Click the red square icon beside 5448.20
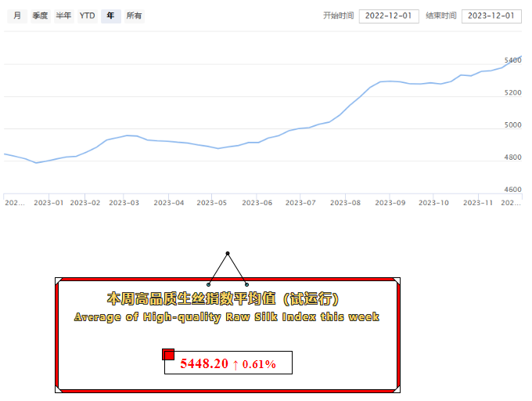 [x=168, y=355]
